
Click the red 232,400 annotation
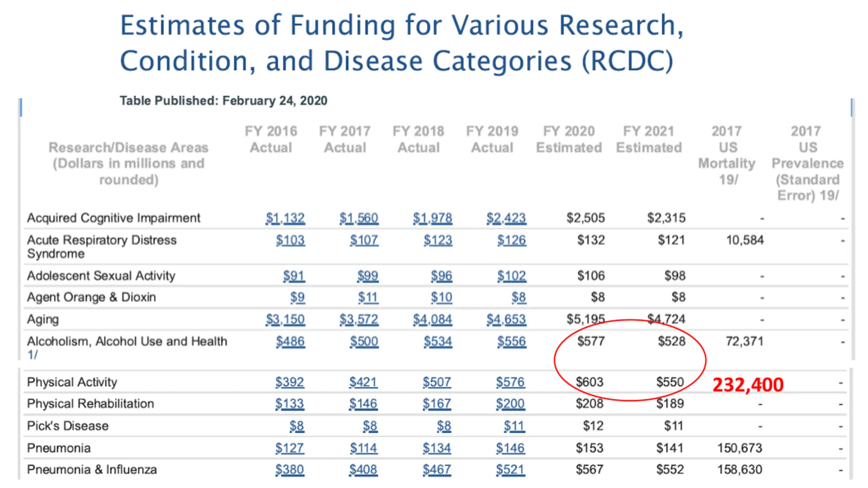pyautogui.click(x=748, y=385)
